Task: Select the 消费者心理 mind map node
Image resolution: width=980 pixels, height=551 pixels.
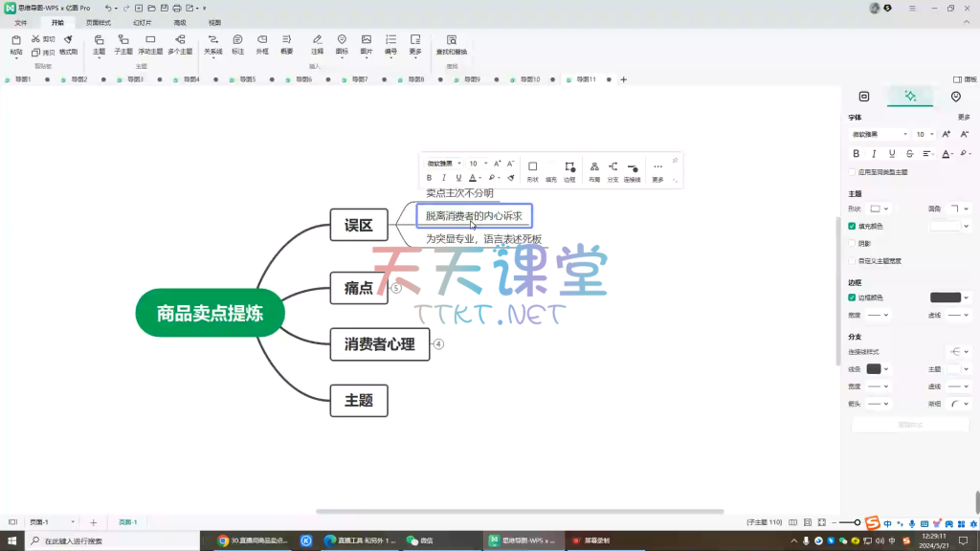Action: pyautogui.click(x=380, y=344)
